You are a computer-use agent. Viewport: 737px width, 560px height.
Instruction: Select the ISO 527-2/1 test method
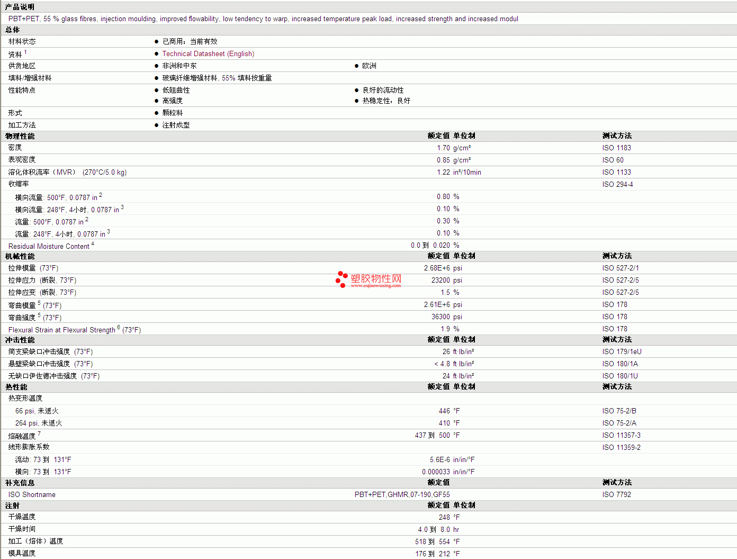621,268
